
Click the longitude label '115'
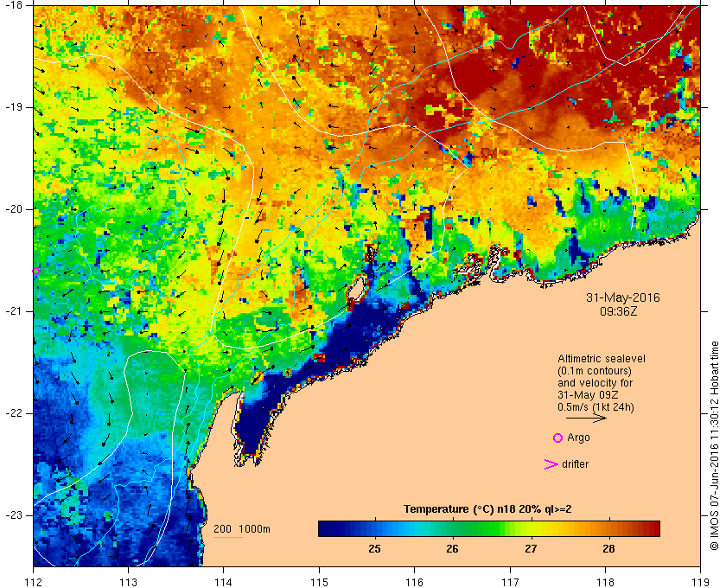(319, 582)
